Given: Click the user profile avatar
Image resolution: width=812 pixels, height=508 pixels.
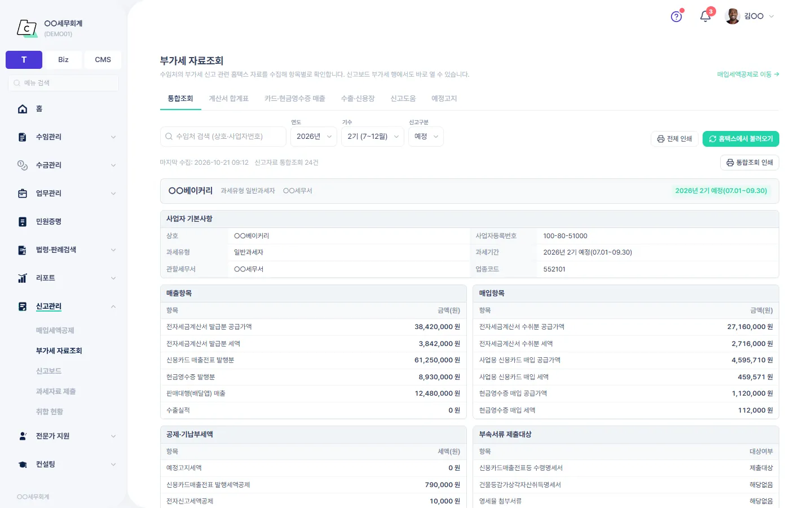Looking at the screenshot, I should [x=732, y=16].
